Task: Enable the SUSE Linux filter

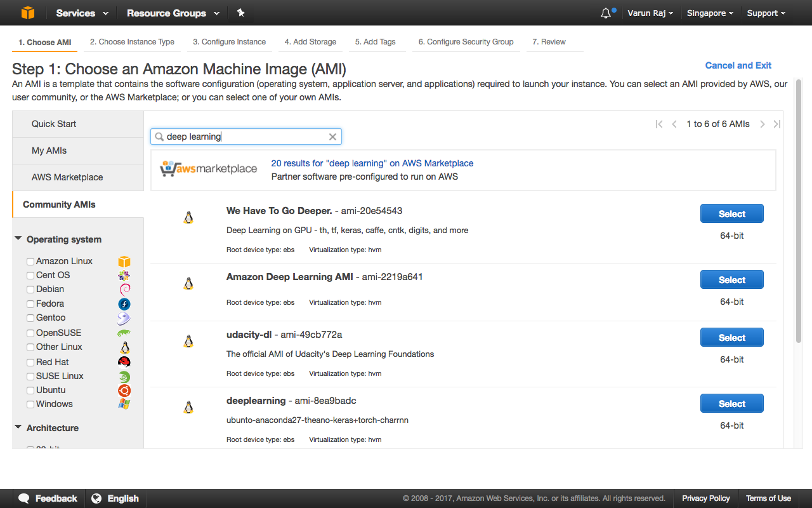Action: 30,376
